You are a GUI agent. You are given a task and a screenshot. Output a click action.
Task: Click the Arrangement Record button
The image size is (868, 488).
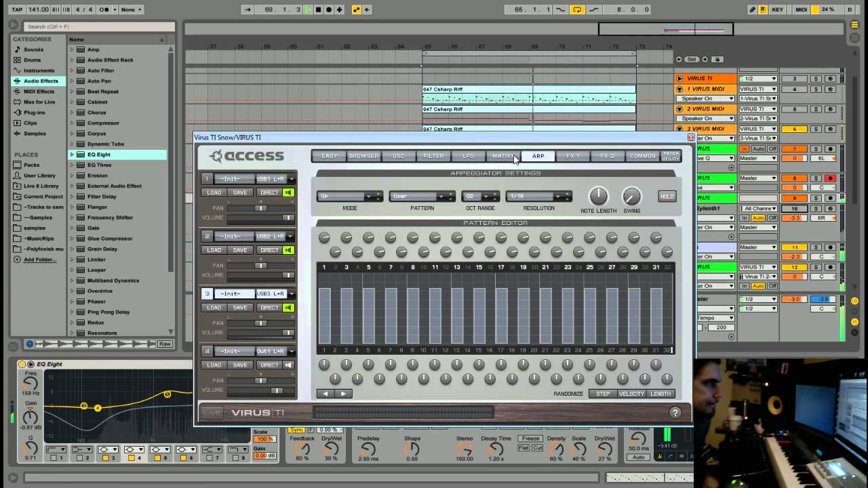pos(329,9)
